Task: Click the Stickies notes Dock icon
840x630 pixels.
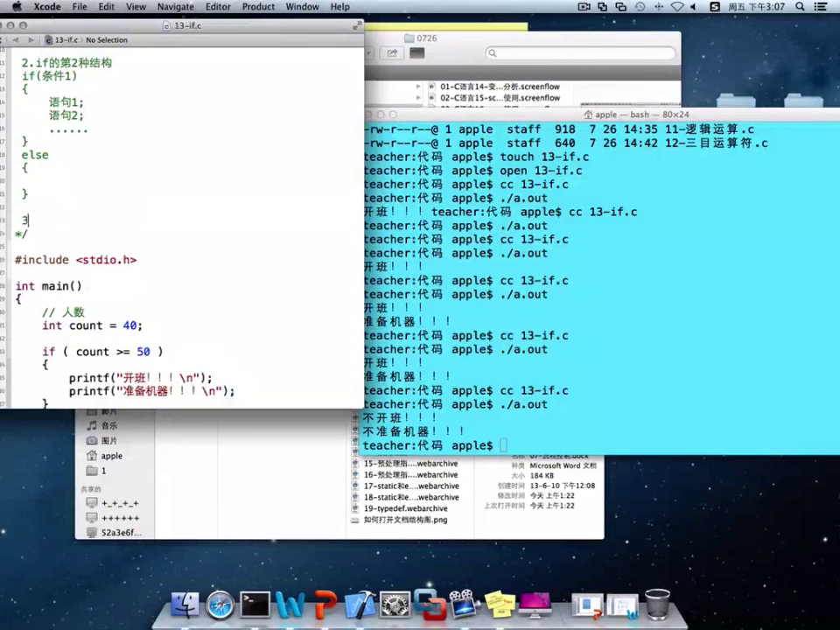Action: [500, 605]
